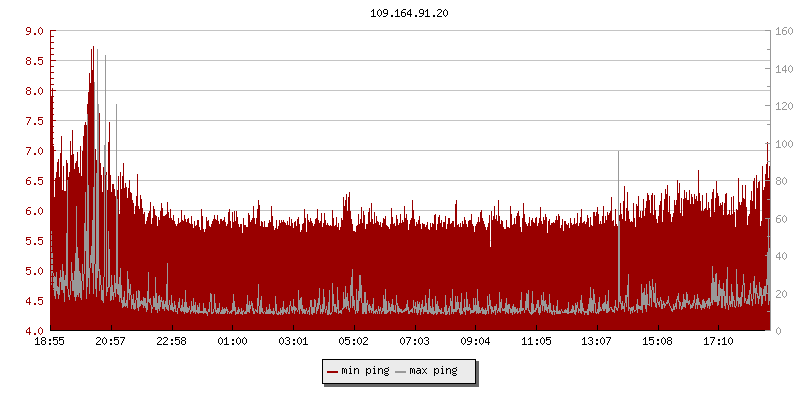The image size is (800, 400).
Task: Click the 17:10 time axis label
Action: pos(718,342)
